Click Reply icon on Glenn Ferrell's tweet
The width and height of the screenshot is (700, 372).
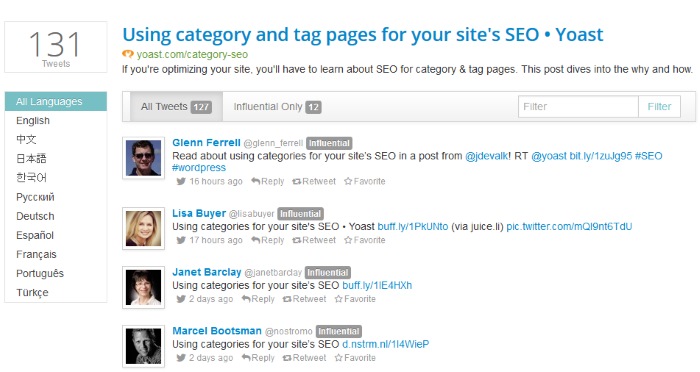click(x=255, y=181)
